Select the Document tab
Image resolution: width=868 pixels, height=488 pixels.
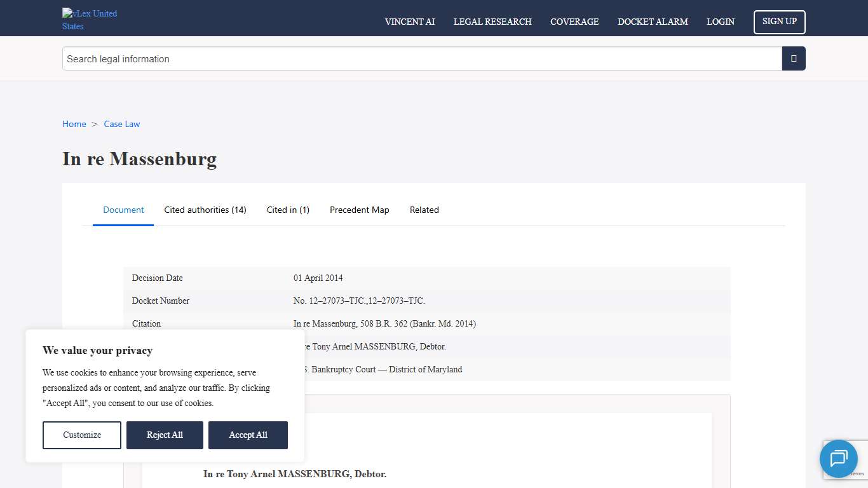(123, 210)
